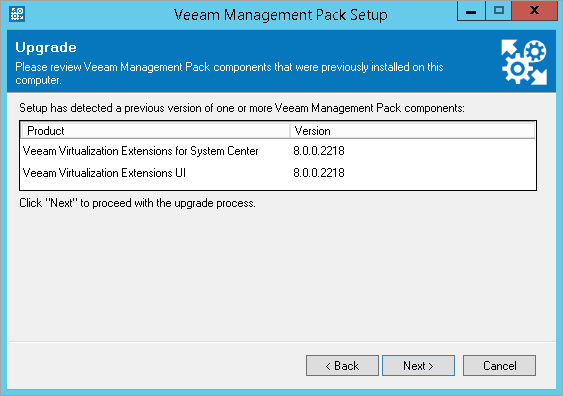Click the Upgrade heading text
Viewport: 563px width, 396px height.
click(46, 47)
